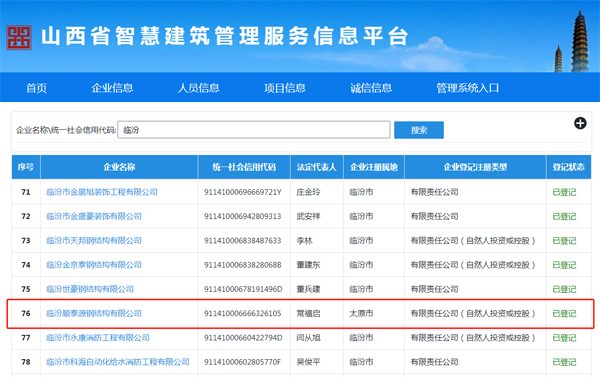Click the red platform logo icon
600x377 pixels.
pos(19,38)
